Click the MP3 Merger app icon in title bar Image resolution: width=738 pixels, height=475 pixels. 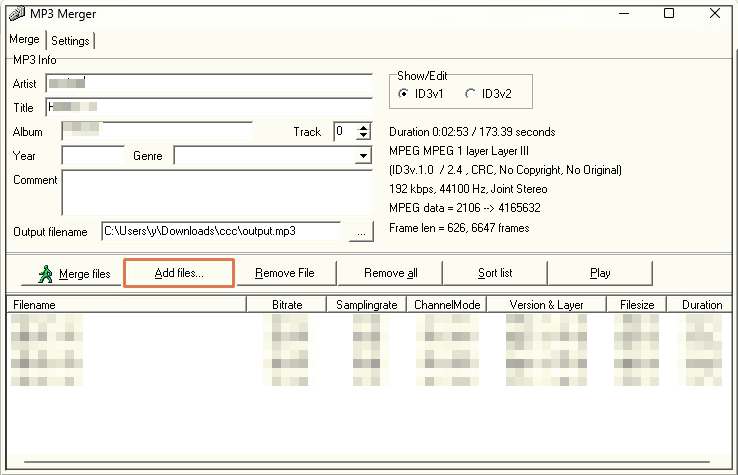[17, 14]
